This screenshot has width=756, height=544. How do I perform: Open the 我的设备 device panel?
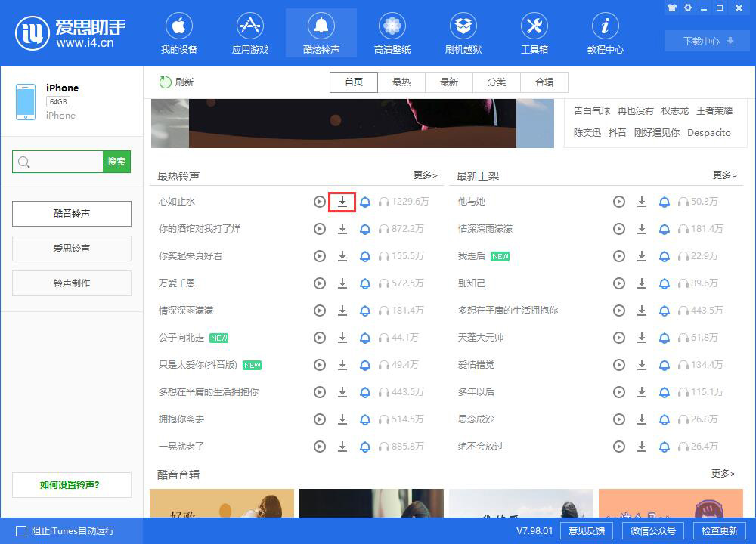(x=178, y=32)
